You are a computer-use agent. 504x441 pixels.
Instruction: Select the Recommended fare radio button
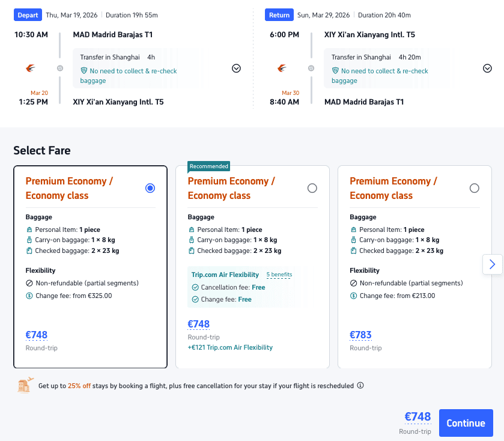(312, 188)
